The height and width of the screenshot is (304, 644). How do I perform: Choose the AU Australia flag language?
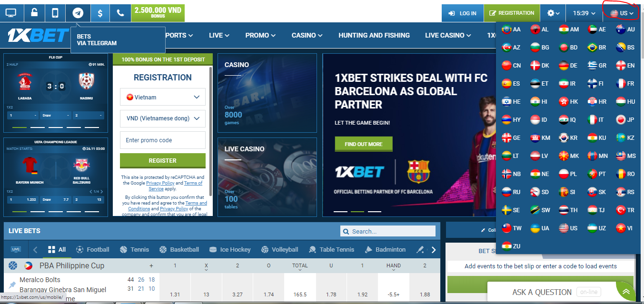click(625, 29)
